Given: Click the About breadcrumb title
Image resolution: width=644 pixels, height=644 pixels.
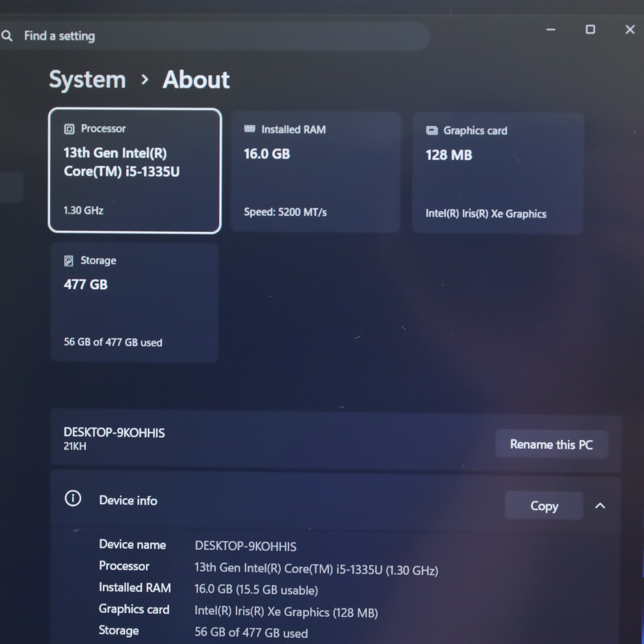Looking at the screenshot, I should click(x=196, y=79).
